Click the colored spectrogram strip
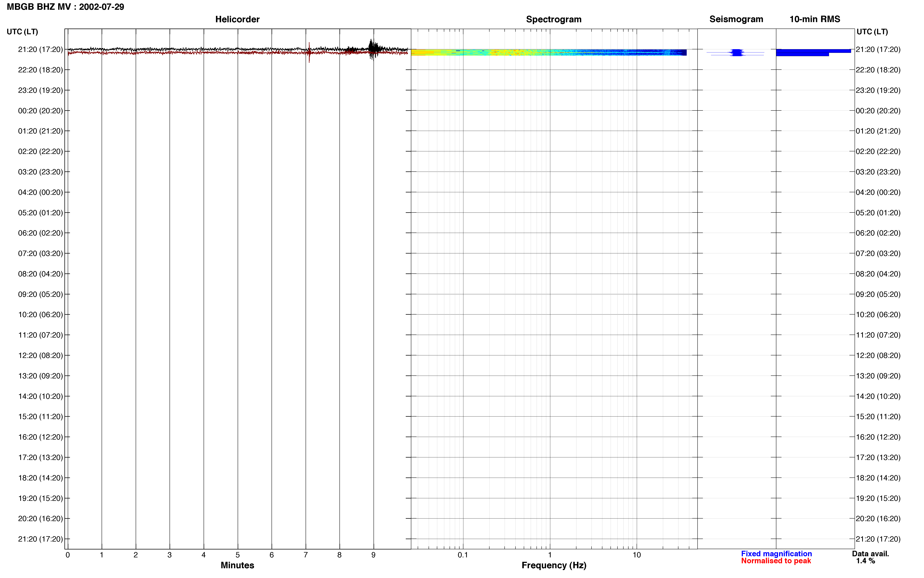Image resolution: width=924 pixels, height=578 pixels. 549,52
